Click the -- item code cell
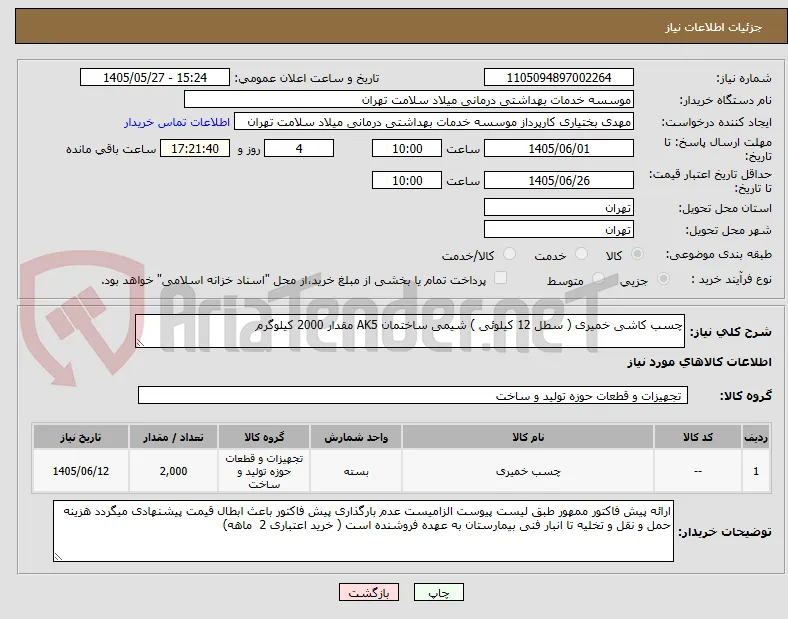 tap(698, 471)
